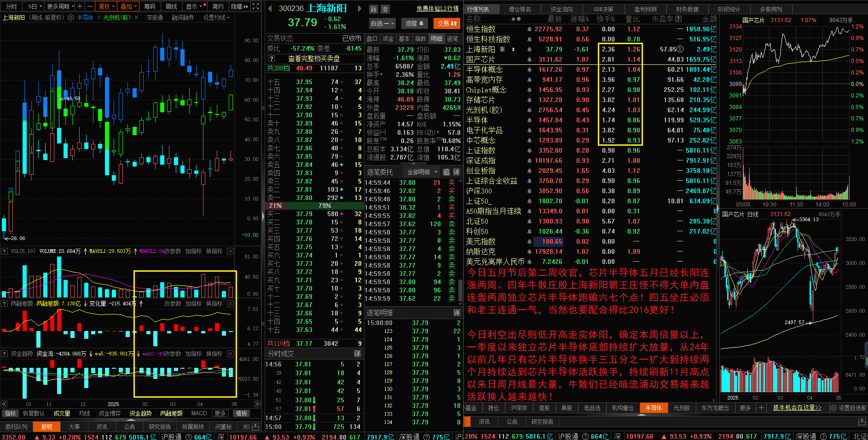The height and width of the screenshot is (440, 868).
Task: Click 抓牛机会在这里>> link
Action: point(797,408)
